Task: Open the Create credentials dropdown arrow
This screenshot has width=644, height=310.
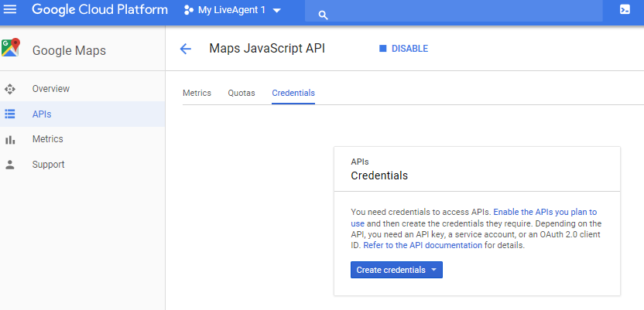Action: [x=433, y=270]
